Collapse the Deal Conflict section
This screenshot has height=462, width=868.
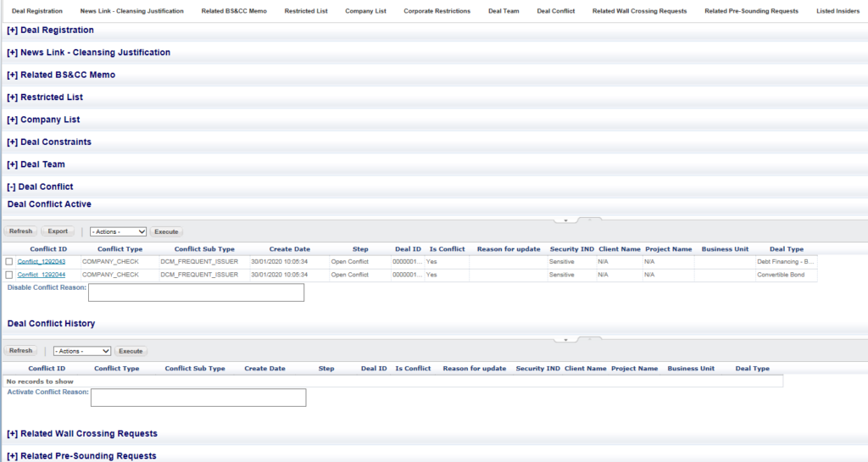click(x=40, y=187)
